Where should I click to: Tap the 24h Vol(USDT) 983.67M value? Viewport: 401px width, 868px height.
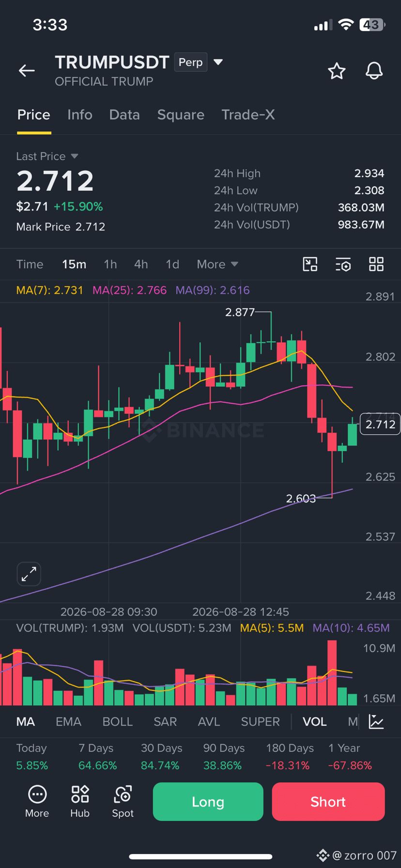click(x=361, y=225)
